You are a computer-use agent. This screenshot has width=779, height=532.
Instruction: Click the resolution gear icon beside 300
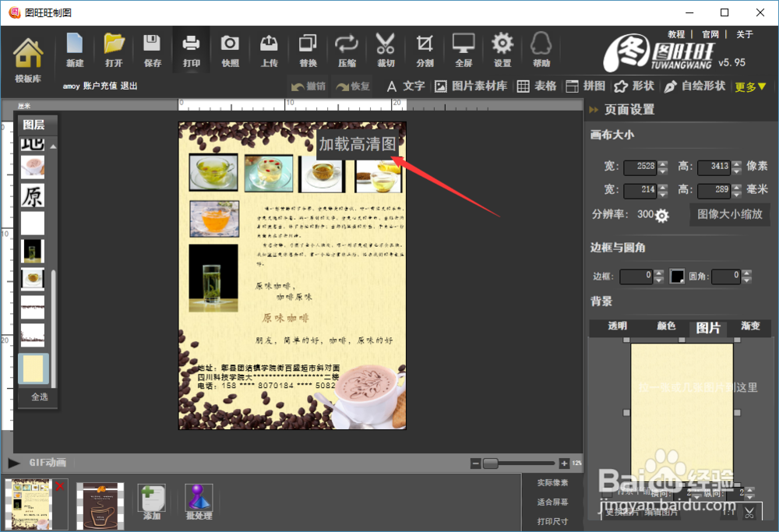[661, 215]
